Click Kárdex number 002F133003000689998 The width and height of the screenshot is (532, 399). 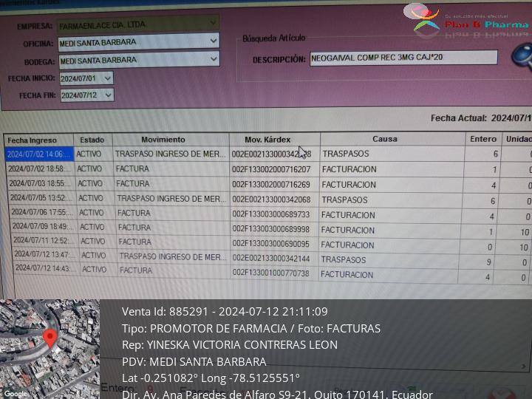point(271,229)
